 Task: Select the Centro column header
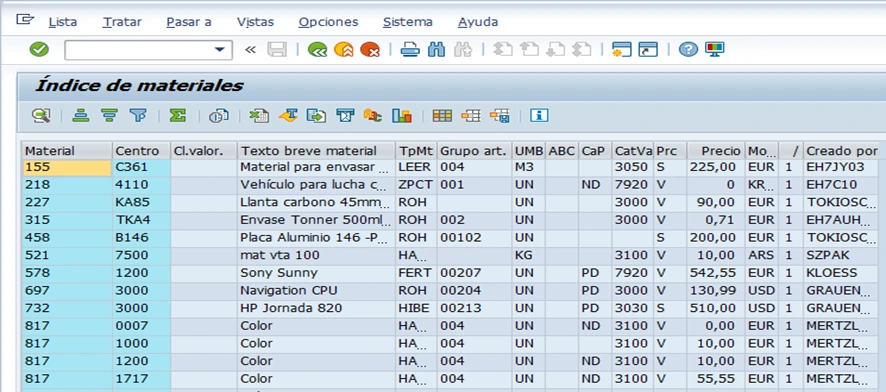pyautogui.click(x=141, y=151)
